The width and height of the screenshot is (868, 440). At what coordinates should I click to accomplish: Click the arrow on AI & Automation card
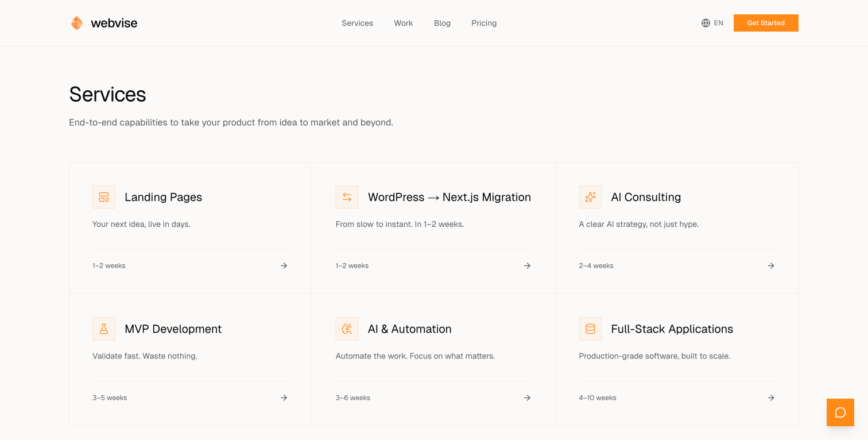(527, 397)
